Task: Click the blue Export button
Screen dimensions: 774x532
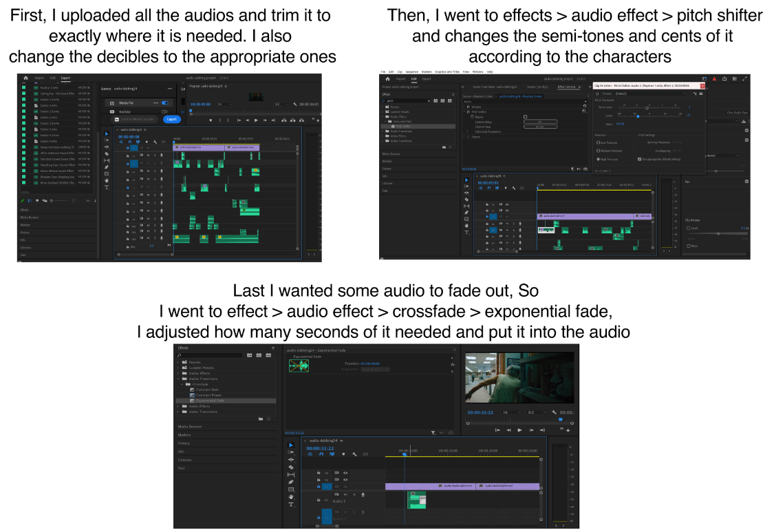Action: (172, 119)
